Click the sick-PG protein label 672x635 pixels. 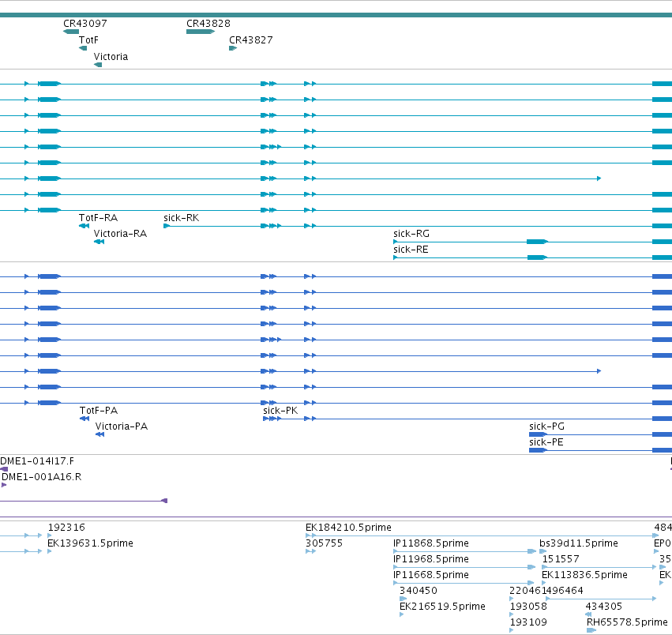(546, 426)
